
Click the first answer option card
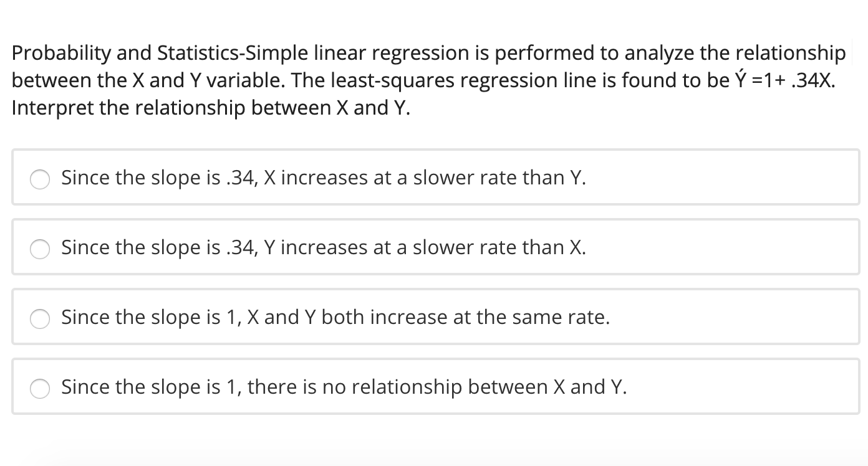click(435, 177)
